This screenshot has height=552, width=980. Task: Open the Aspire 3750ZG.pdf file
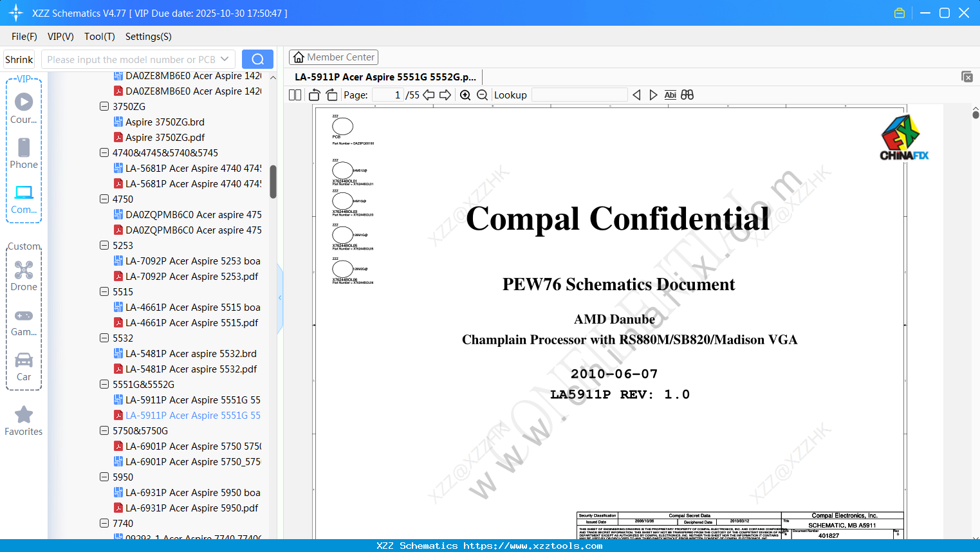point(165,137)
